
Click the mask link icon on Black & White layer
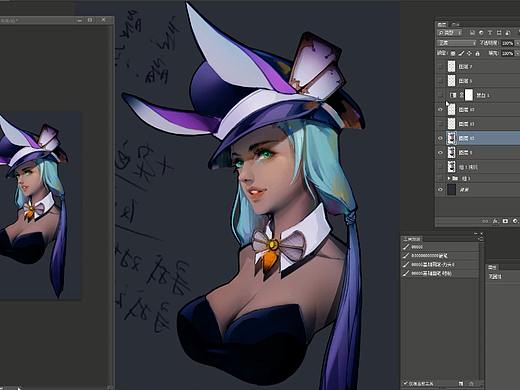tap(462, 95)
